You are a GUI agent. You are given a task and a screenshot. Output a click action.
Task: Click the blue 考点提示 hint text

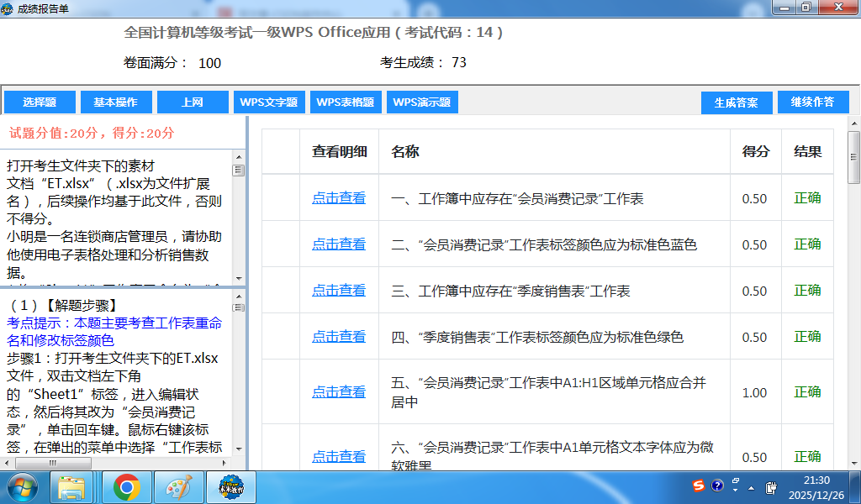[114, 331]
